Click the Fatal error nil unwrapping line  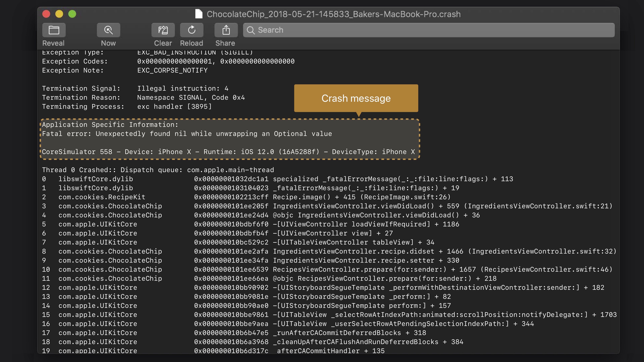[x=187, y=134]
